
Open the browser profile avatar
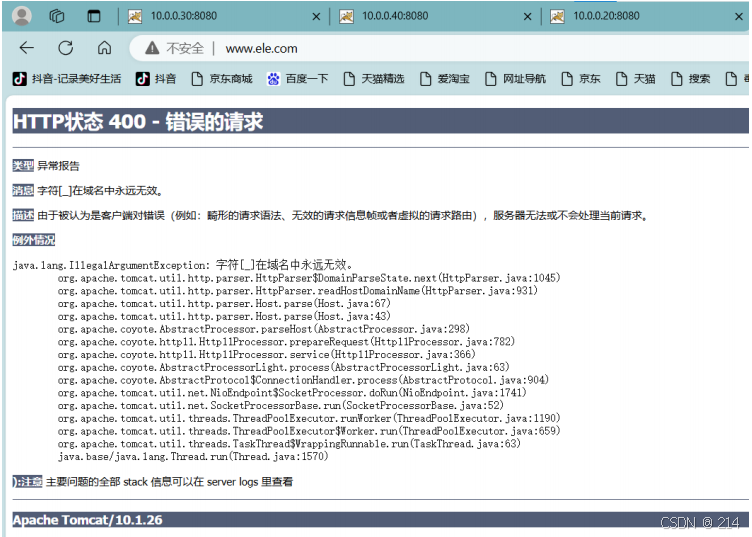point(22,16)
